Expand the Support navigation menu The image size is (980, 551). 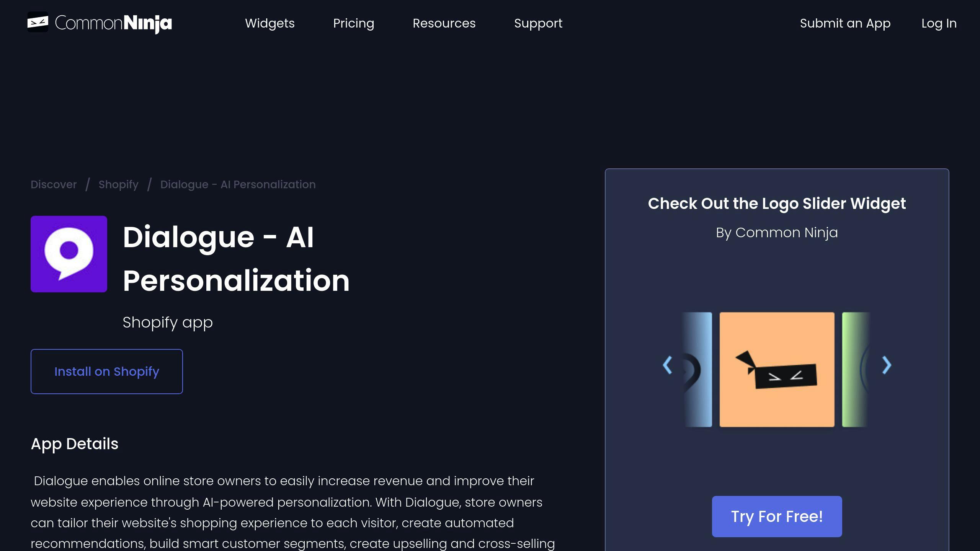(x=539, y=24)
